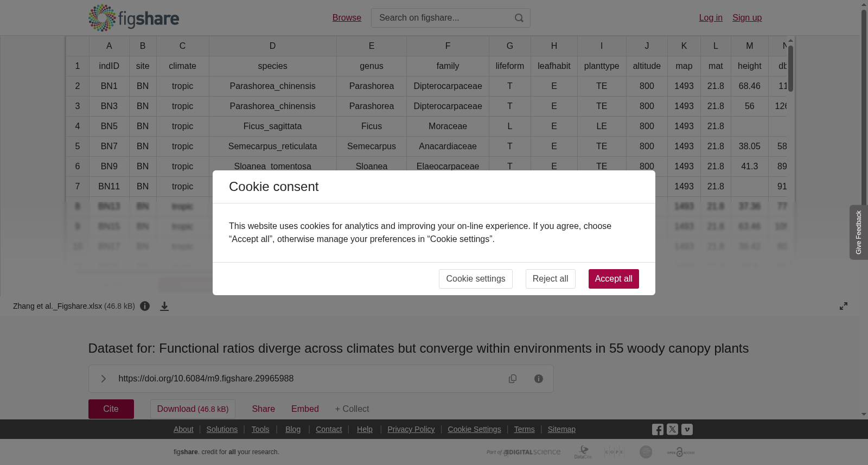
Task: Click the '68.46' height cell
Action: (749, 86)
